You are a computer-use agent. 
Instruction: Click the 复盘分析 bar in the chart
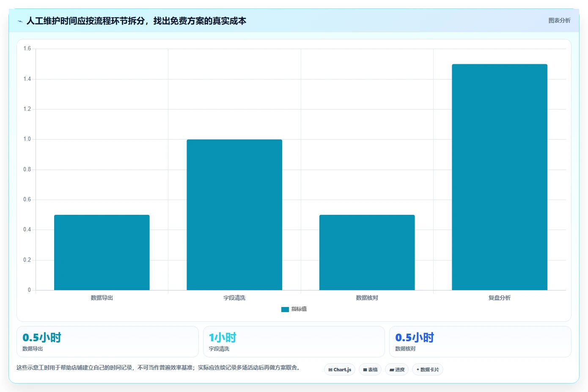point(500,177)
